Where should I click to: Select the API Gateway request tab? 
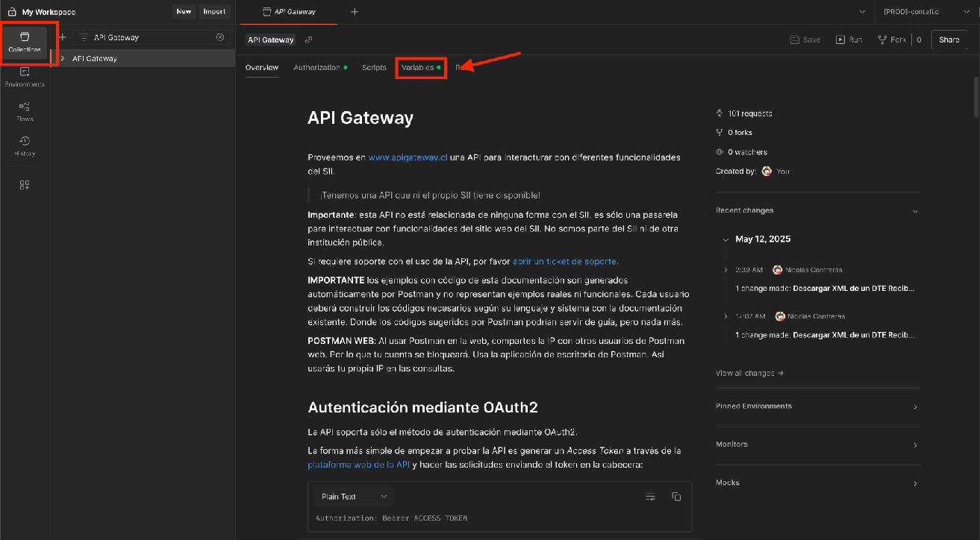(x=288, y=12)
